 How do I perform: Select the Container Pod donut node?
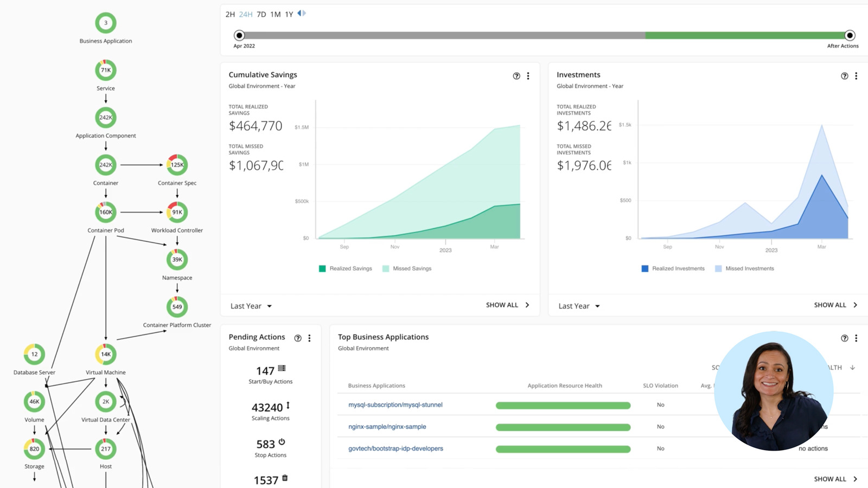point(106,212)
